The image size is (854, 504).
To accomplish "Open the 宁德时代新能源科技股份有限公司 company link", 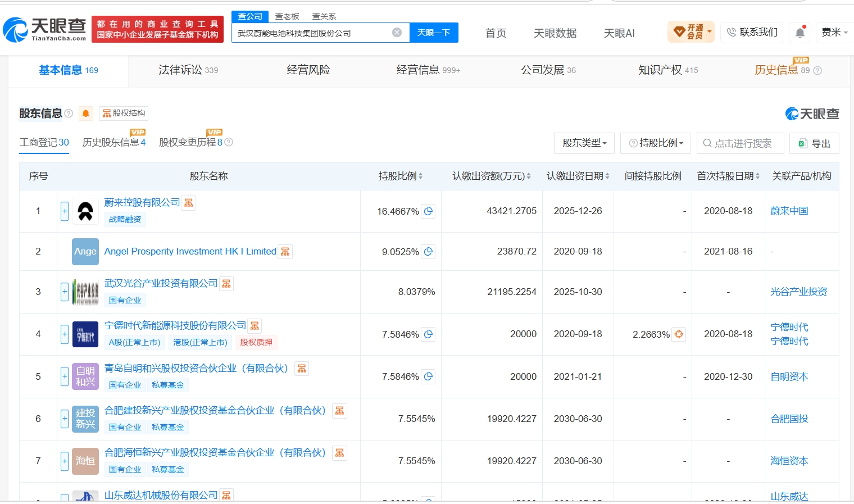I will (175, 326).
